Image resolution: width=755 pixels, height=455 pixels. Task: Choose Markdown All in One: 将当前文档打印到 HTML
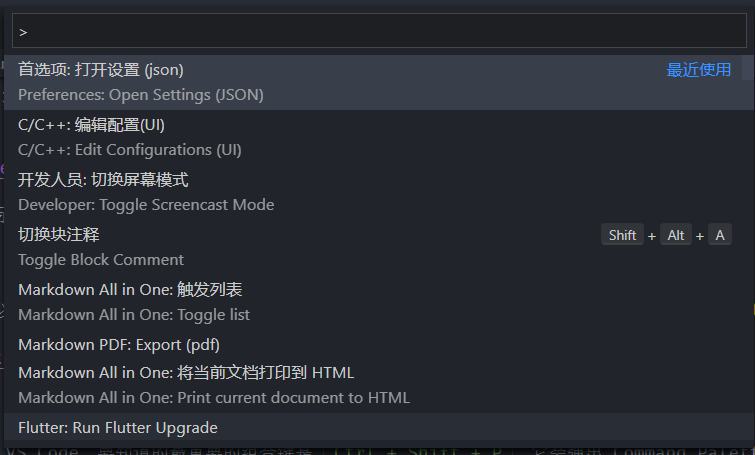(186, 373)
